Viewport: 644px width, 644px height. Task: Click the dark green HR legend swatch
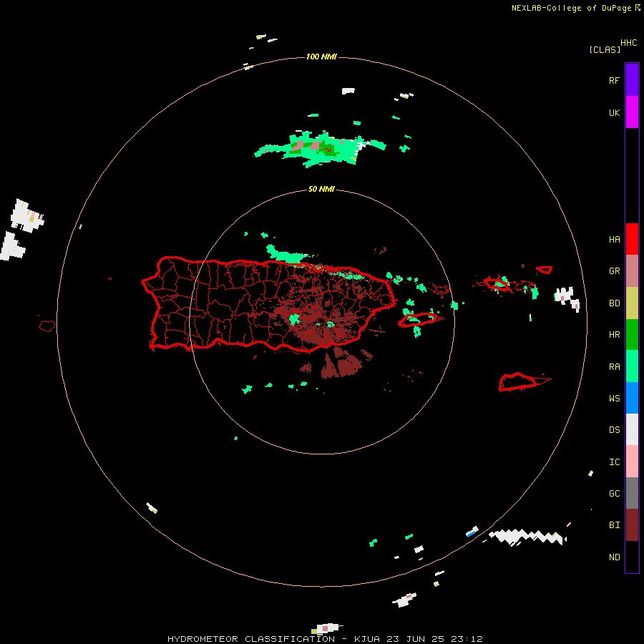click(632, 335)
